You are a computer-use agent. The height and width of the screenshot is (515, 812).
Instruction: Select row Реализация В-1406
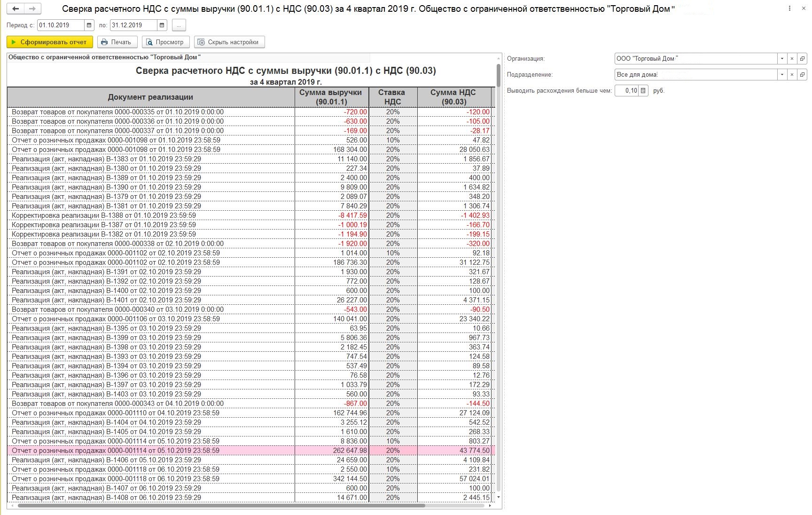(x=251, y=460)
